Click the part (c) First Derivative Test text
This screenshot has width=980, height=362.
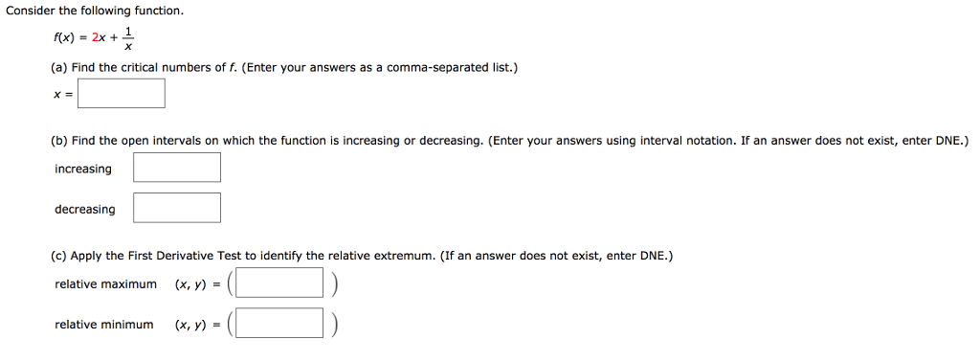point(362,257)
